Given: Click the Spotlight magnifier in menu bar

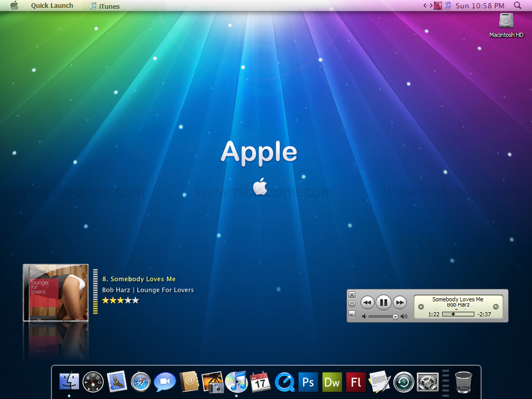Looking at the screenshot, I should [517, 5].
